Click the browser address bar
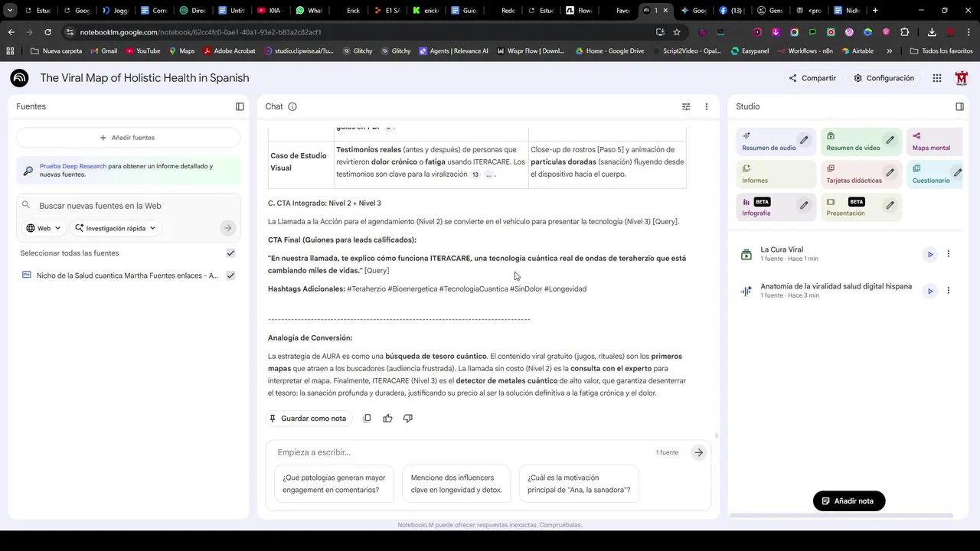The image size is (980, 551). coord(360,32)
